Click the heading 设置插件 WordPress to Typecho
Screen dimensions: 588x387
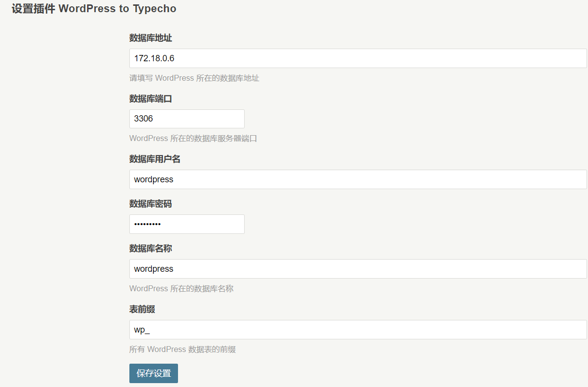pyautogui.click(x=94, y=9)
